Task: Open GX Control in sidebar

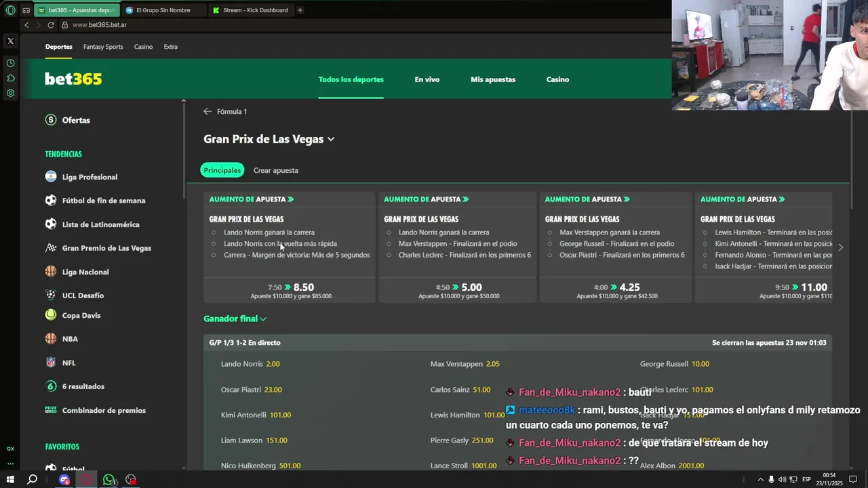Action: [x=10, y=449]
